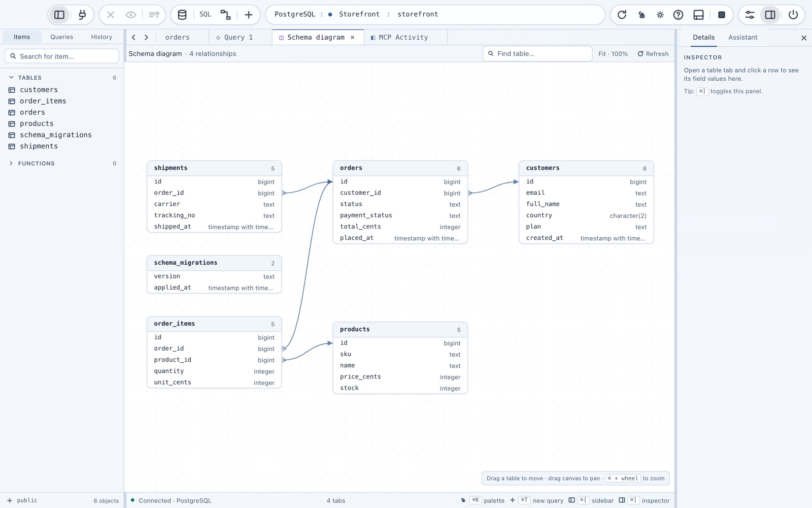Screen dimensions: 812x508
Task: Toggle the left sidebar panel icon
Action: (59, 15)
